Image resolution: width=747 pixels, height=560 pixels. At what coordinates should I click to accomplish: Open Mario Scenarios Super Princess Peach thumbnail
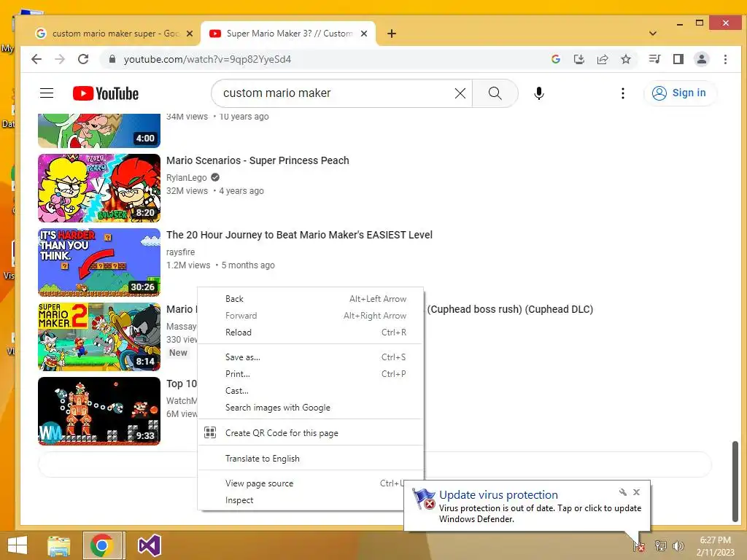pyautogui.click(x=99, y=188)
